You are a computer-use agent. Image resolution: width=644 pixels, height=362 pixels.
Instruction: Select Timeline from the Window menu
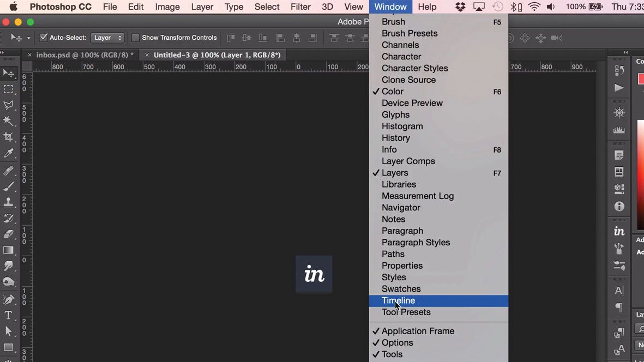point(398,300)
